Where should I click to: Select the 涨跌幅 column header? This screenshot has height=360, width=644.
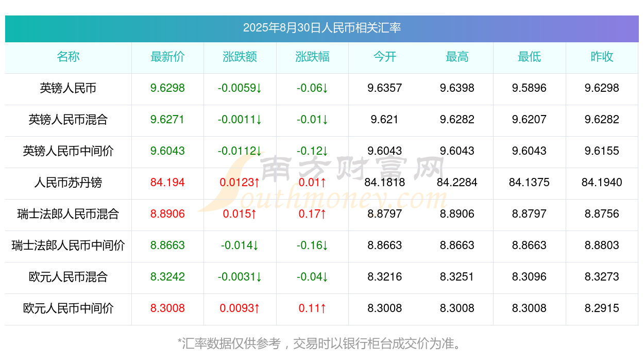[x=312, y=57]
